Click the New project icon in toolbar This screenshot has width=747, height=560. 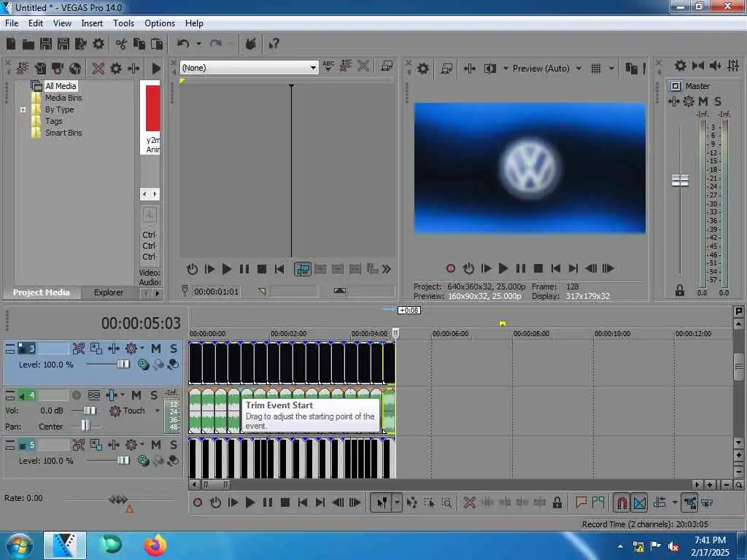coord(11,44)
